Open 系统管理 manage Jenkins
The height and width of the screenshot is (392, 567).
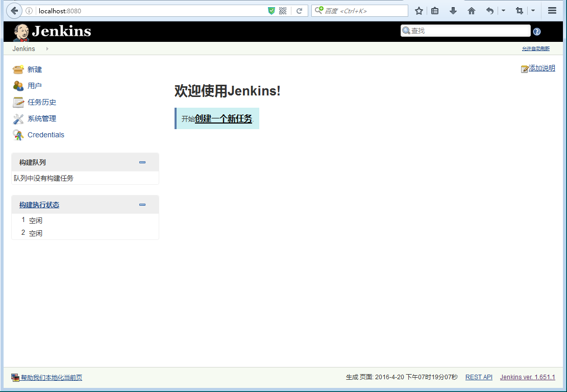pos(41,118)
